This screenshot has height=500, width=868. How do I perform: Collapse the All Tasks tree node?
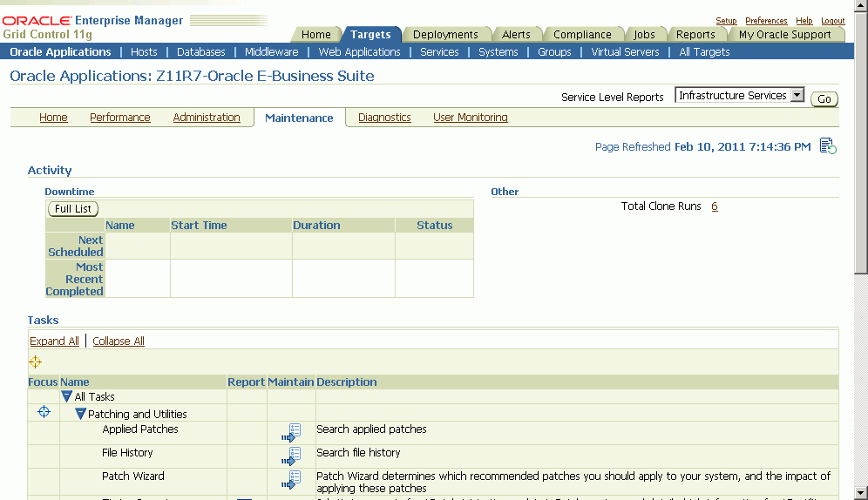coord(67,396)
